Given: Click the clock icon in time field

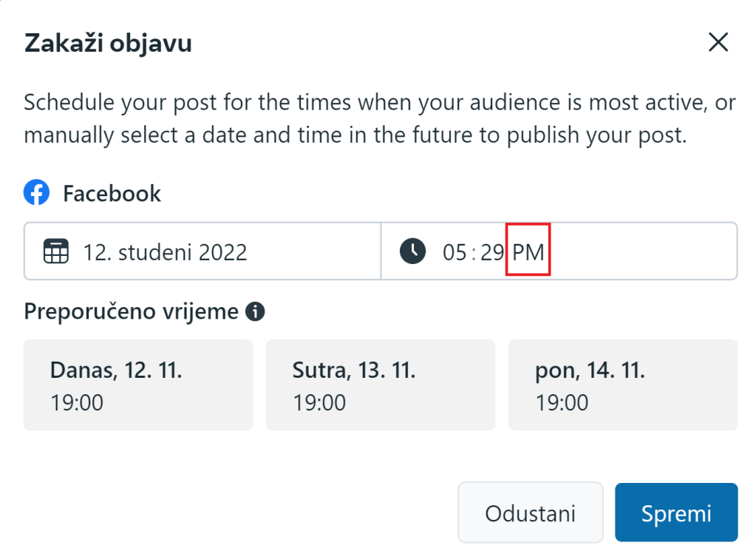Looking at the screenshot, I should coord(412,251).
